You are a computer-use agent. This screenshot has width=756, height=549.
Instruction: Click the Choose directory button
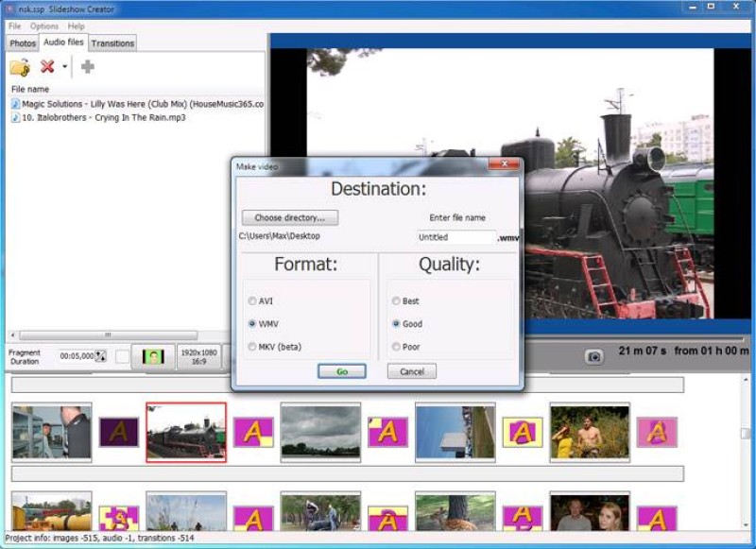(289, 217)
